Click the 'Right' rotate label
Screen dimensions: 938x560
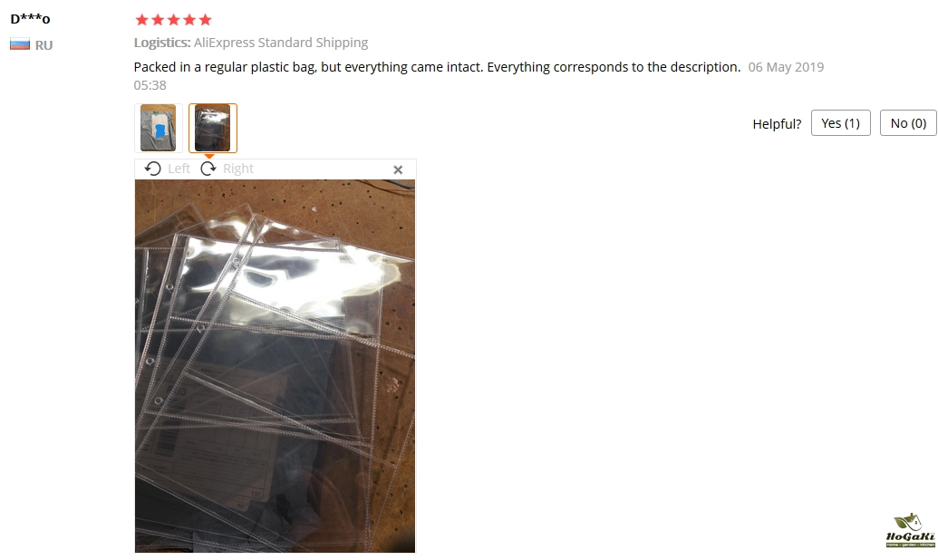pos(238,169)
